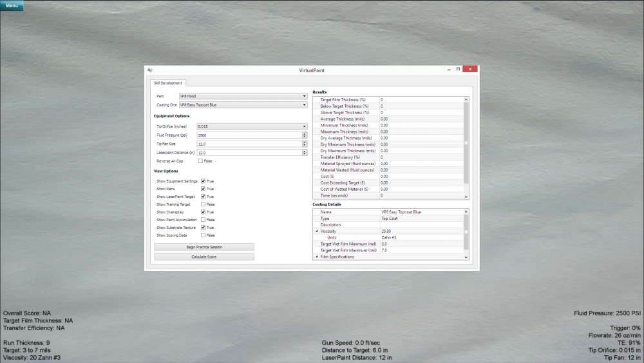This screenshot has width=644, height=363.
Task: Maximize the VirtualPaint dialog window
Action: pyautogui.click(x=459, y=69)
